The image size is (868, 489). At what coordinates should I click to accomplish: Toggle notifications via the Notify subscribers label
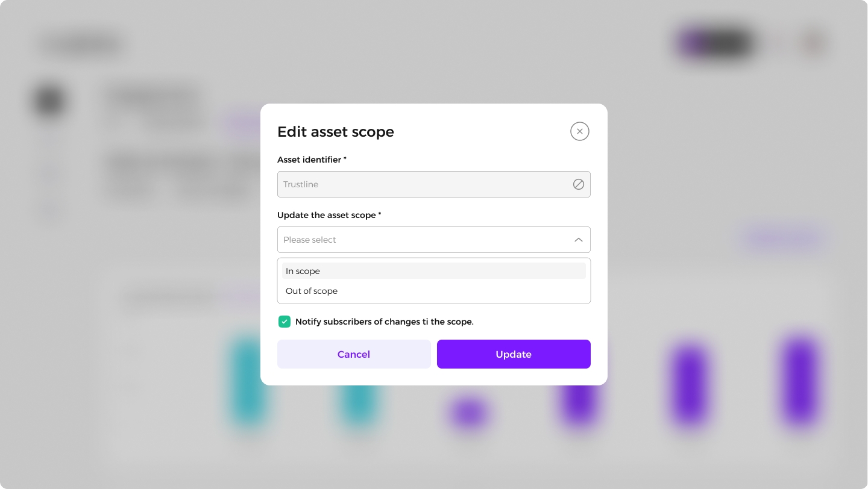[x=385, y=322]
